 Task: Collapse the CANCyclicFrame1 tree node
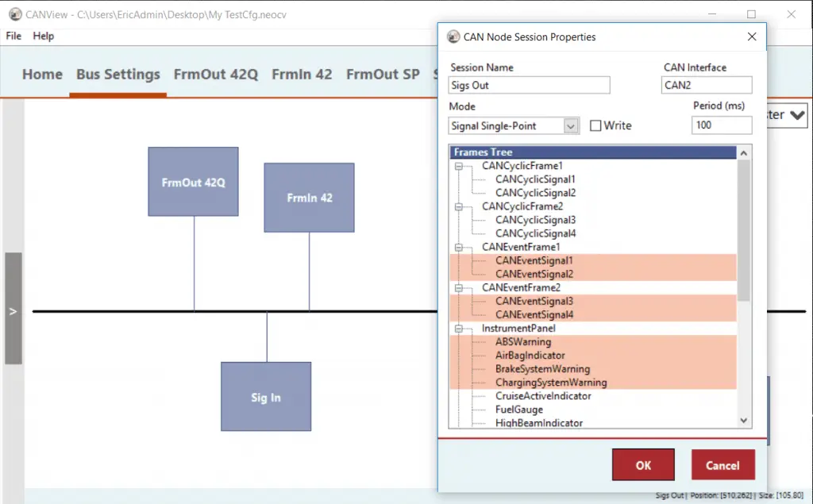click(x=458, y=167)
